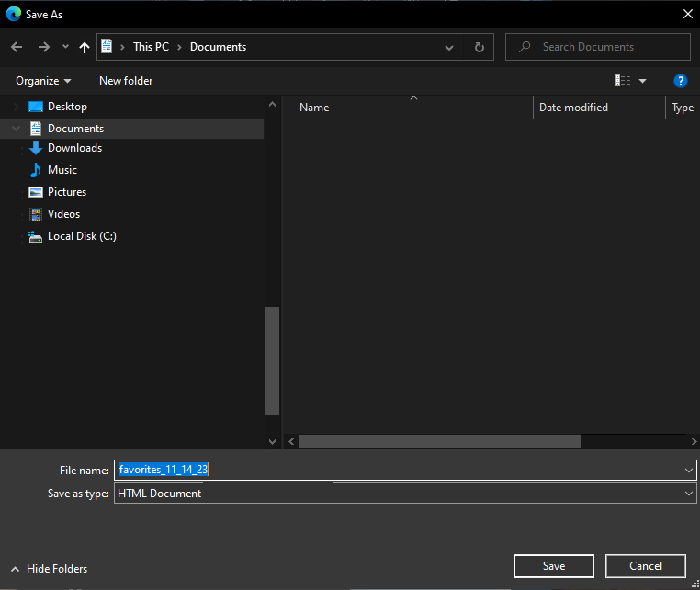This screenshot has height=590, width=700.
Task: Create a New folder
Action: (126, 81)
